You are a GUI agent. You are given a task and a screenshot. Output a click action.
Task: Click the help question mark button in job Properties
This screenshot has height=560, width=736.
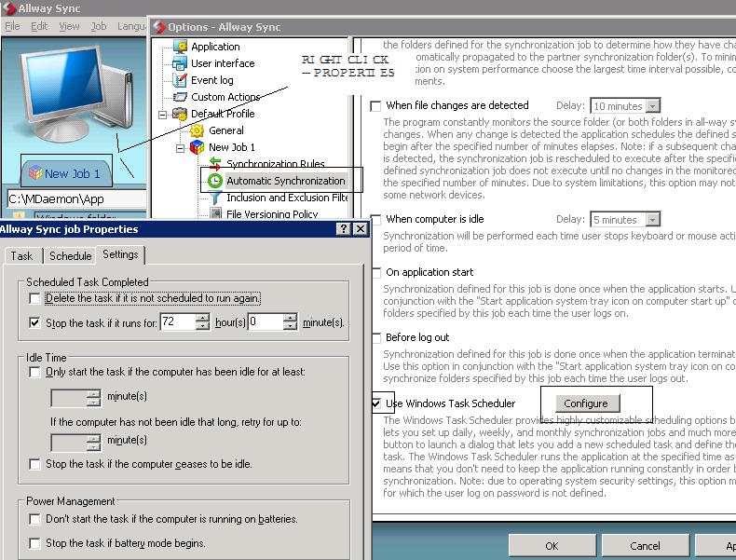click(x=344, y=228)
